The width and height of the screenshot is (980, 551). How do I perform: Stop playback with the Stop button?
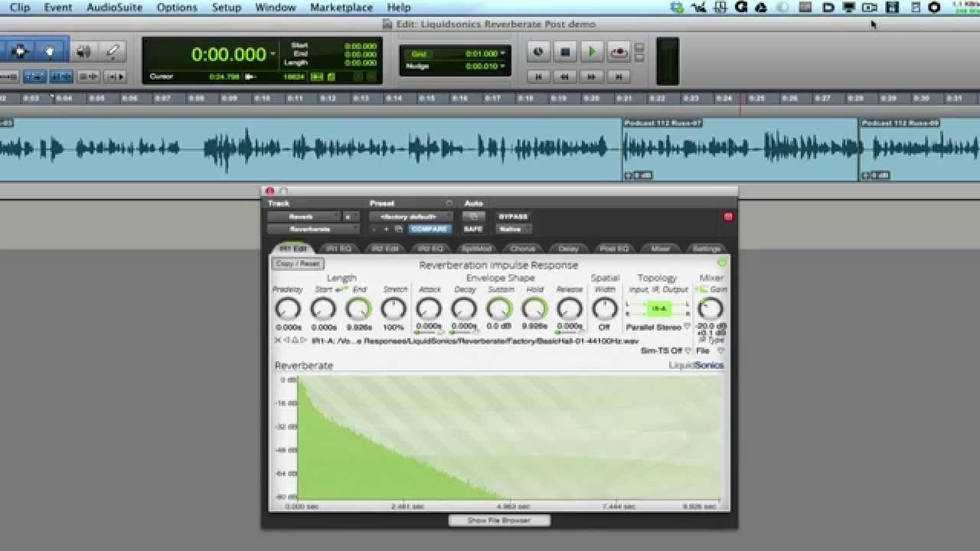click(x=565, y=52)
